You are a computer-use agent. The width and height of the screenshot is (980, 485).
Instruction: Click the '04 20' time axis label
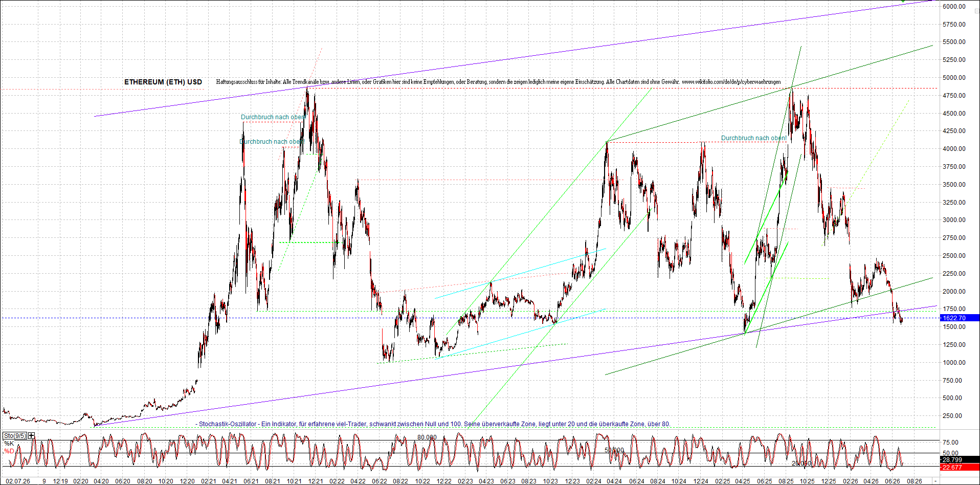pyautogui.click(x=101, y=481)
